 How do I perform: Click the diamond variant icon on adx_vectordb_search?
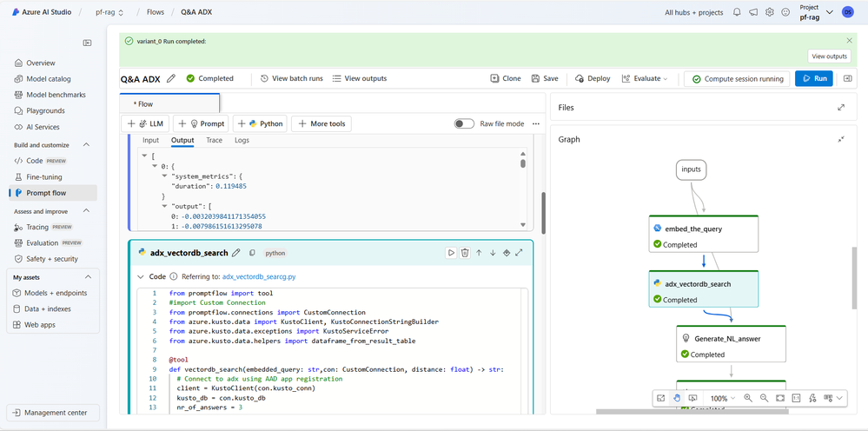506,252
